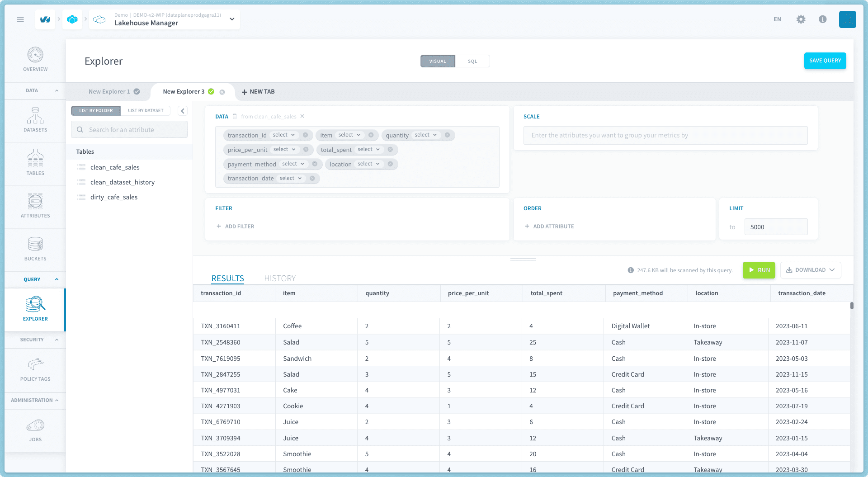The width and height of the screenshot is (868, 477).
Task: Select the clean_dataset_history table
Action: point(123,182)
